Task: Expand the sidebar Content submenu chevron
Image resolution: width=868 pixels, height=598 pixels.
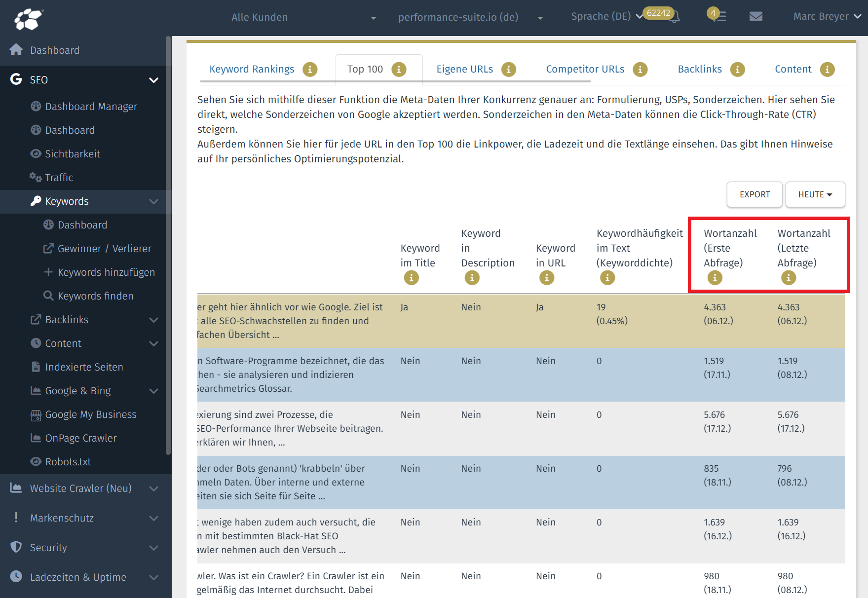Action: (154, 343)
